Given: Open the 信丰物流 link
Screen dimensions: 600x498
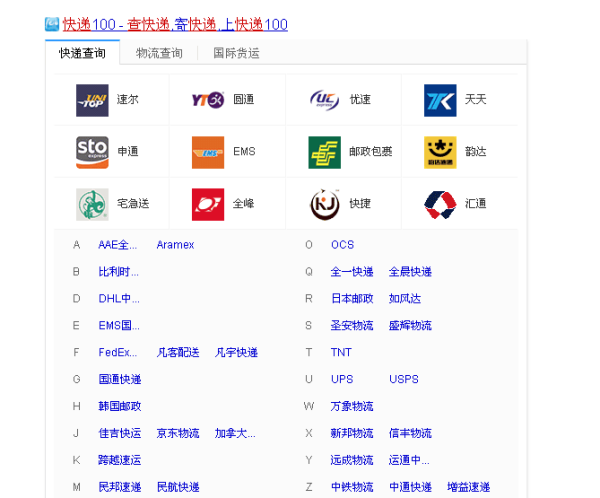Looking at the screenshot, I should coord(410,433).
